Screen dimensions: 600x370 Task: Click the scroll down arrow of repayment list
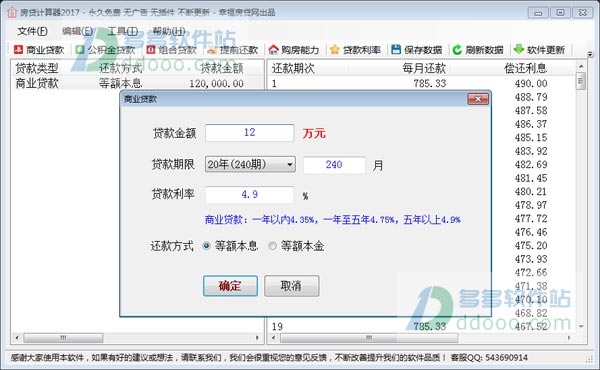click(581, 326)
